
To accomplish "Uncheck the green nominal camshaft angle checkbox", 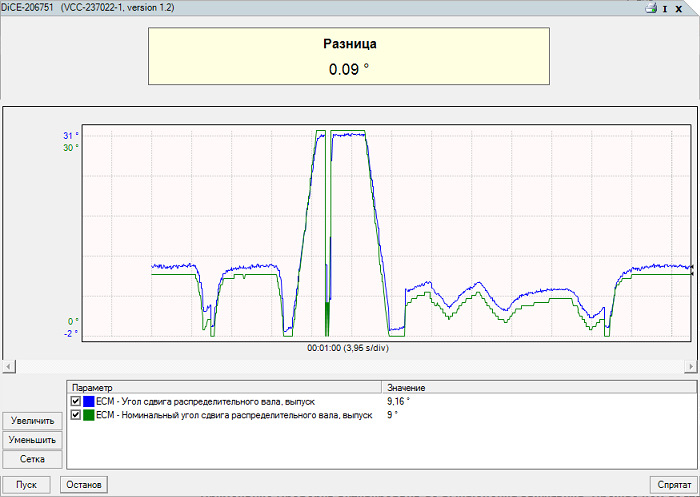I will click(x=75, y=415).
